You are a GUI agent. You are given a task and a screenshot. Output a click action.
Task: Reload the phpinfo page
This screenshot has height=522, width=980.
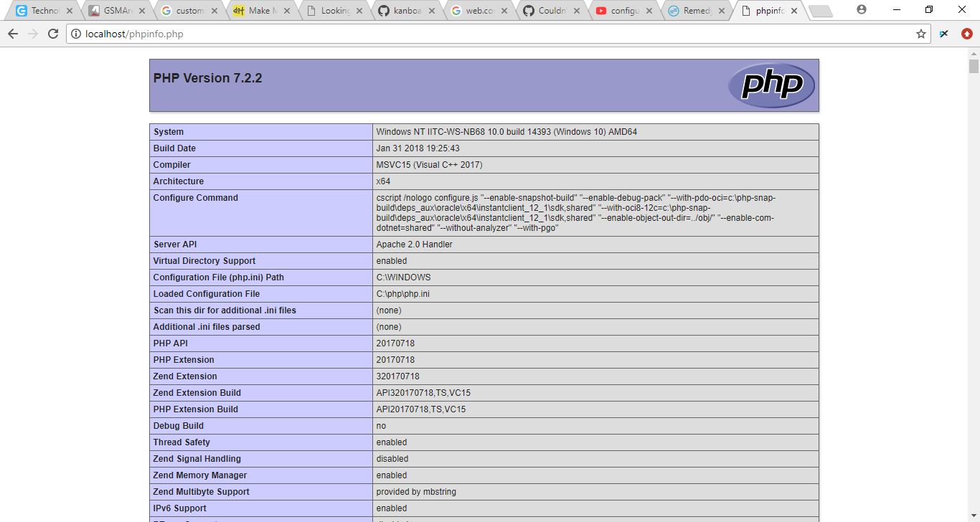click(53, 34)
